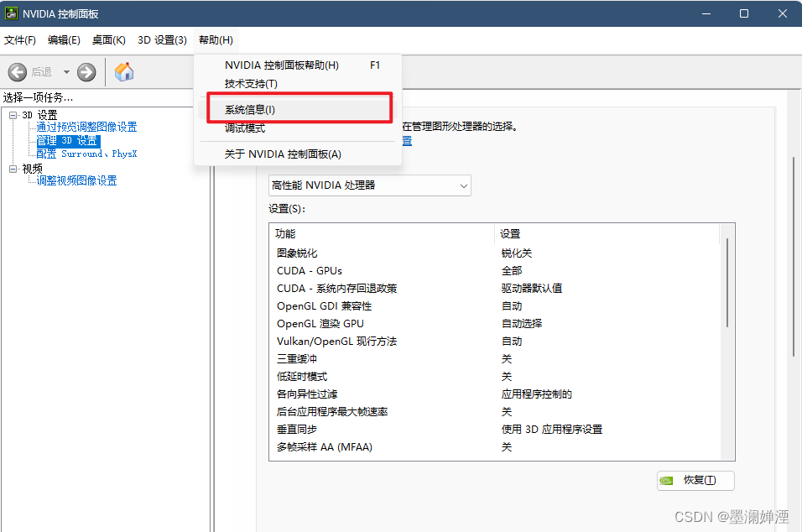Open the 3D 设置(3) menu

(x=162, y=40)
